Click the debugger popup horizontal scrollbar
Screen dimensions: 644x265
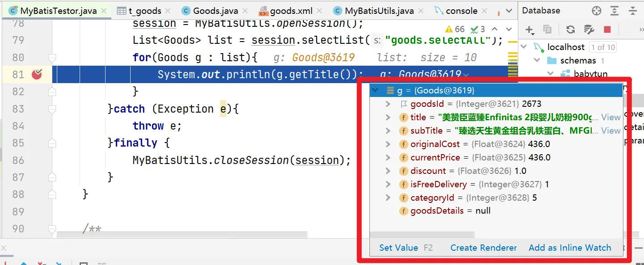pyautogui.click(x=422, y=235)
